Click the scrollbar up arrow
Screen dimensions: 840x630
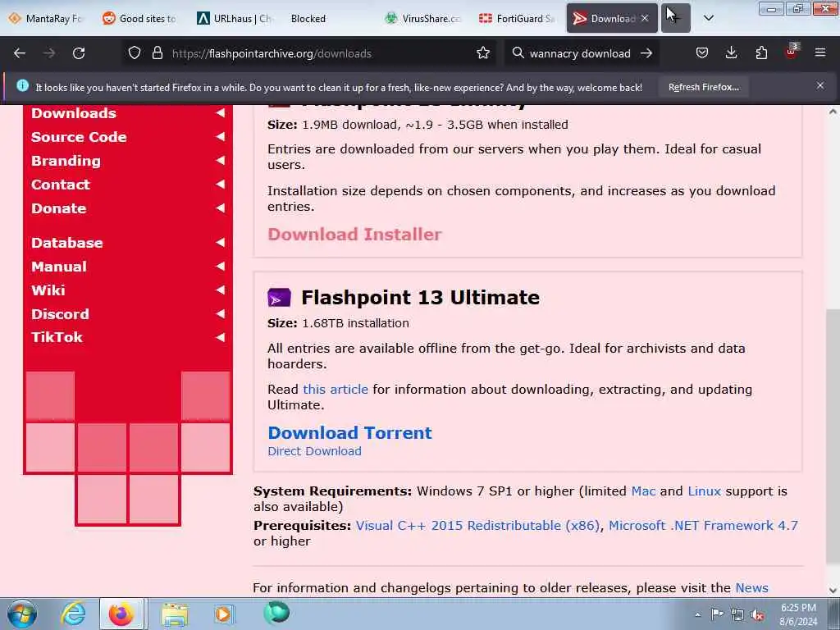[x=833, y=112]
